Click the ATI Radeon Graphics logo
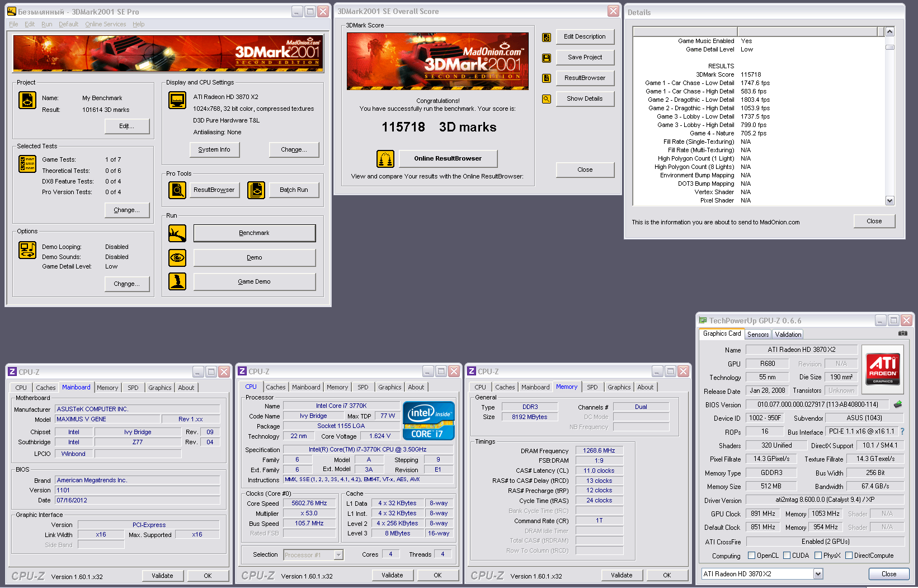Viewport: 918px width, 588px height. tap(883, 369)
